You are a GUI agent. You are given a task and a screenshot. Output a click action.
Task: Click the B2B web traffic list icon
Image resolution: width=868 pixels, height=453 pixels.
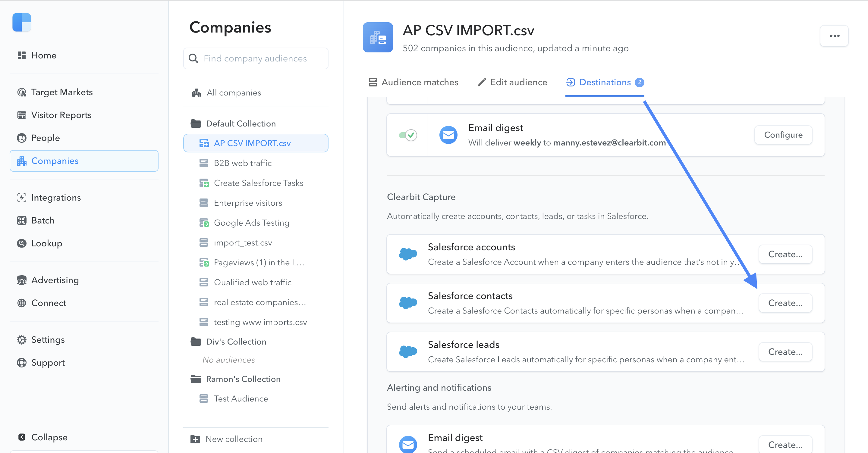click(203, 163)
